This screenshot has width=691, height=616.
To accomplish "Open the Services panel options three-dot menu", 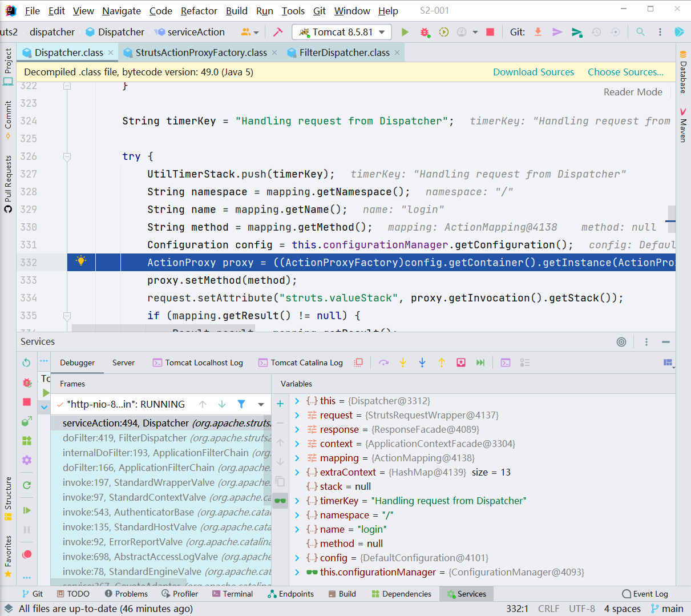I will 646,342.
